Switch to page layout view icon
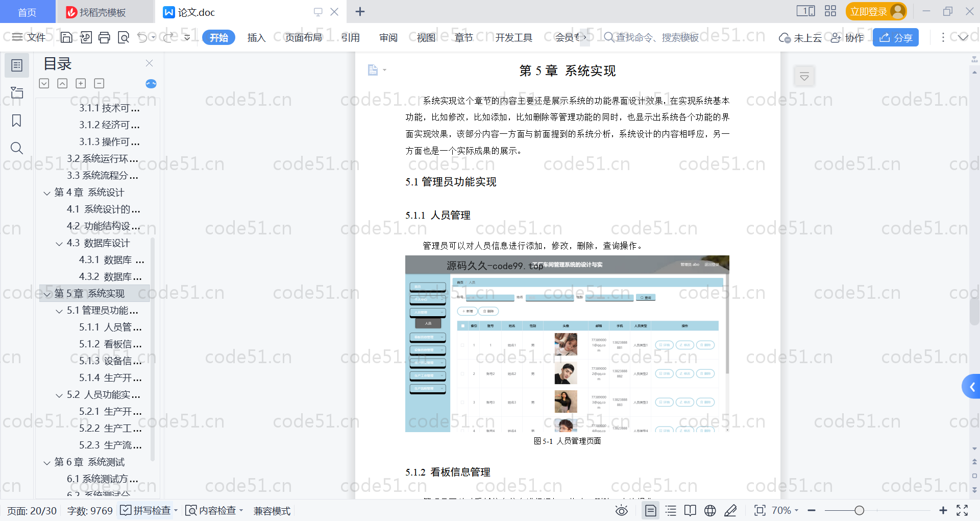The height and width of the screenshot is (521, 980). pyautogui.click(x=651, y=510)
